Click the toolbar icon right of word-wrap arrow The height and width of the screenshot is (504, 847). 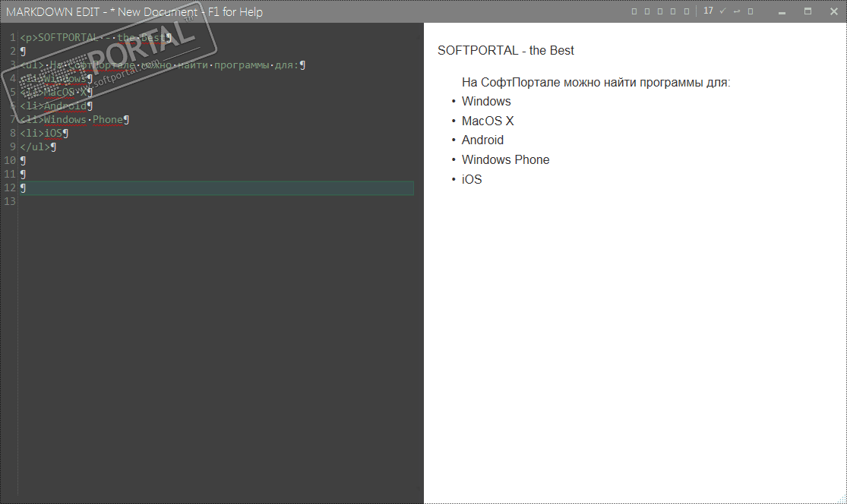coord(751,11)
